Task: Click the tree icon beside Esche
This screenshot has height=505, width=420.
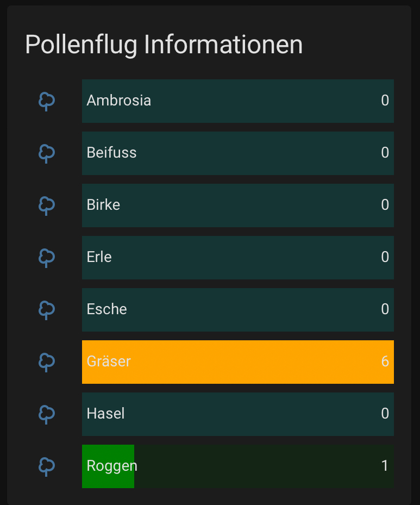Action: point(47,310)
